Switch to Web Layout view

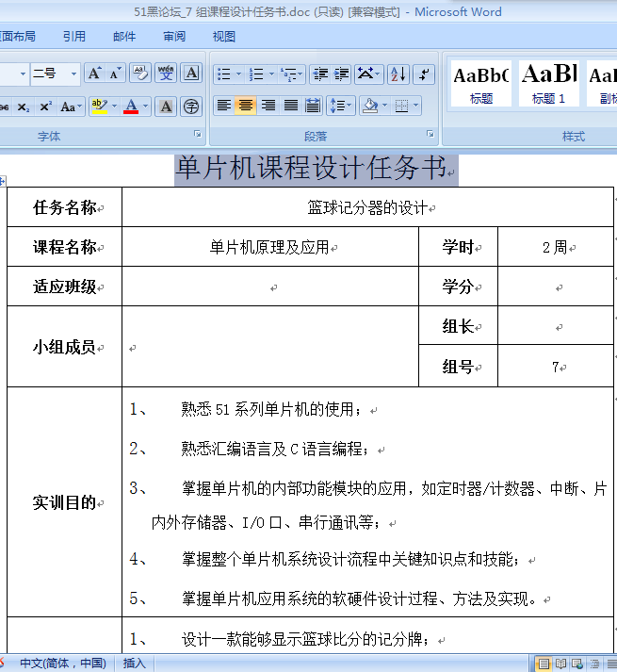coord(577,664)
